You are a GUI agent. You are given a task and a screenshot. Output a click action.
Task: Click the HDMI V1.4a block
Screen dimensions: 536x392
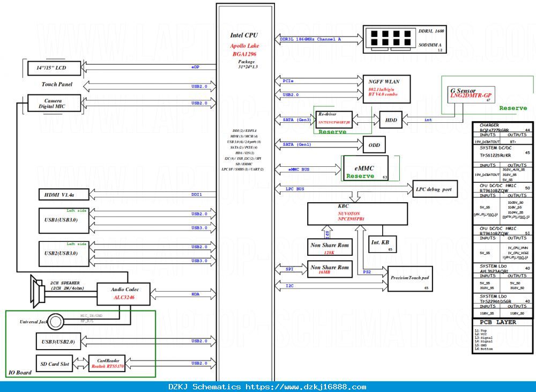[64, 195]
